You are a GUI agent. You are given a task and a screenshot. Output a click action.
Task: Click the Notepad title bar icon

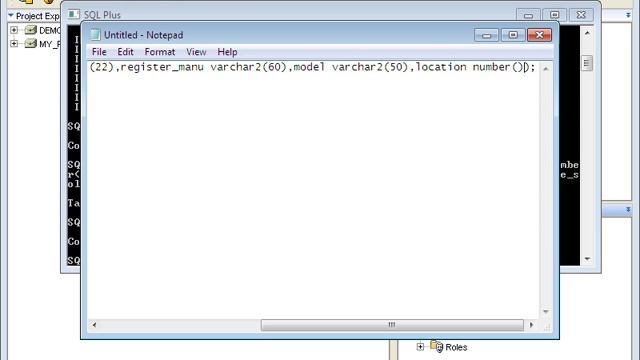click(x=95, y=35)
